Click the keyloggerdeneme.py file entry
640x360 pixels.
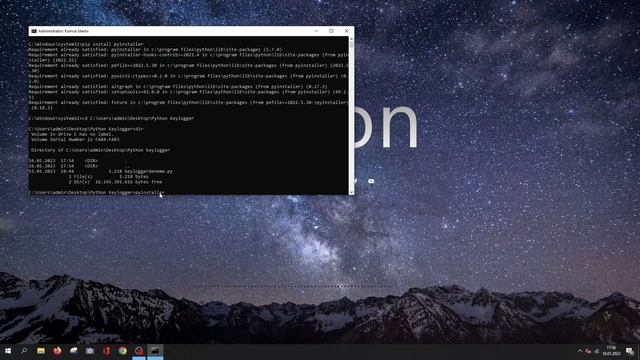100,171
